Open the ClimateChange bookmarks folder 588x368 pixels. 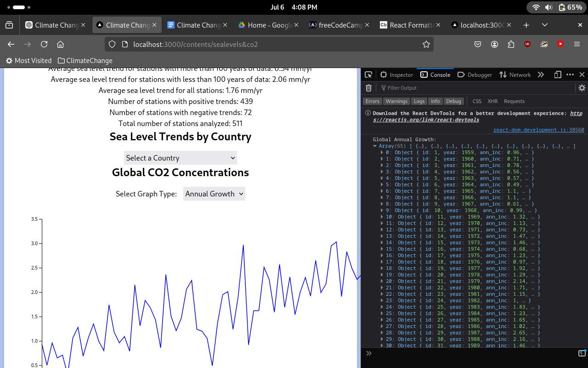click(x=85, y=60)
